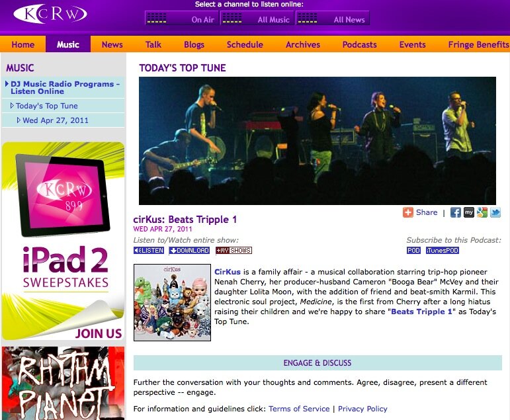Image resolution: width=510 pixels, height=420 pixels.
Task: Click the Google share icon
Action: click(x=482, y=212)
